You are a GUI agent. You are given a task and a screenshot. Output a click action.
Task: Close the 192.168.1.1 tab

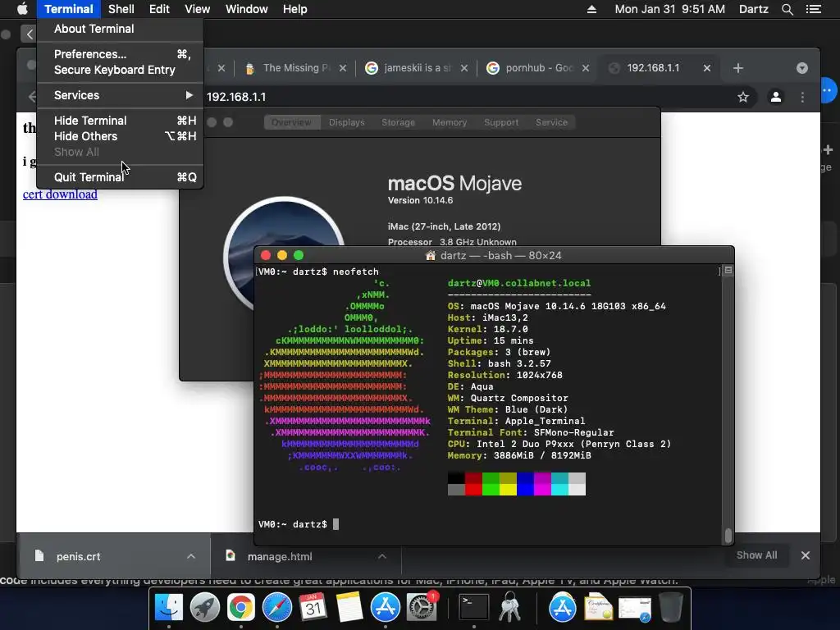point(706,68)
